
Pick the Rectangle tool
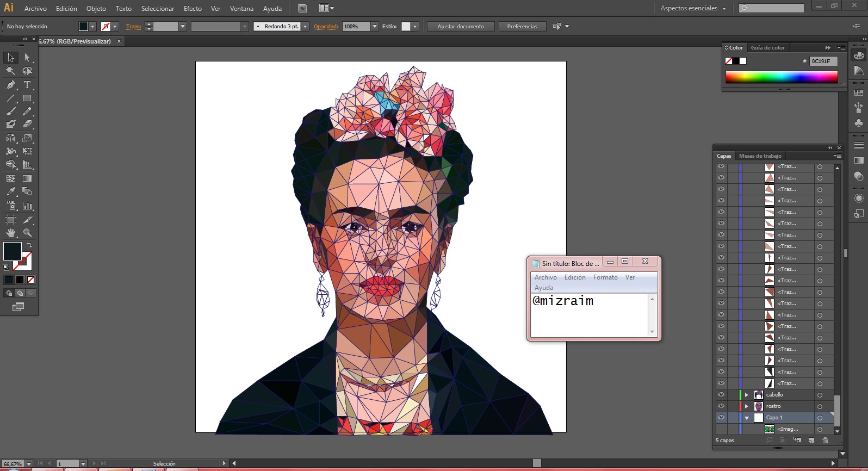27,98
